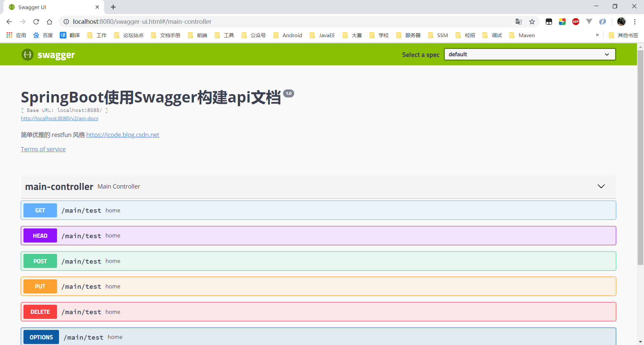
Task: Expand the GET /main/test operation
Action: pyautogui.click(x=318, y=210)
